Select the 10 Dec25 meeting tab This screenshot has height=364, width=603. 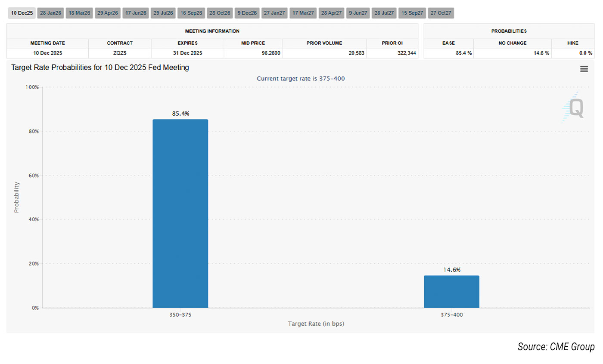click(22, 13)
